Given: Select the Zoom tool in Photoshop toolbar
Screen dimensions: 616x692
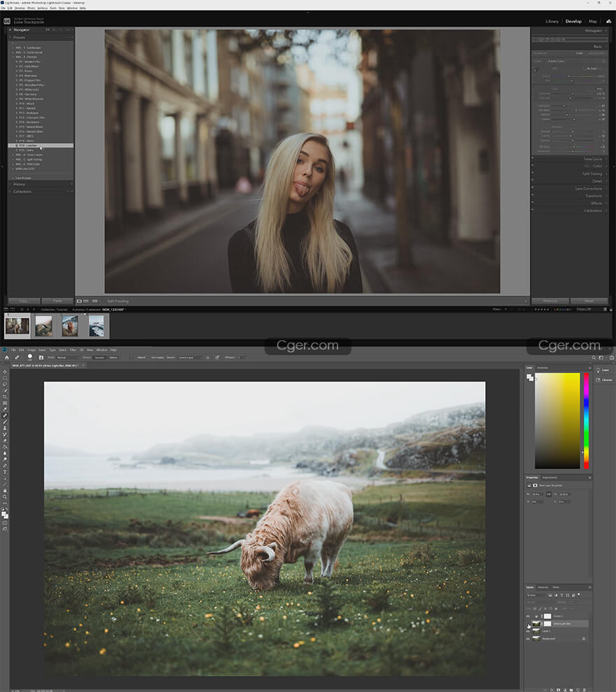Looking at the screenshot, I should pos(5,497).
